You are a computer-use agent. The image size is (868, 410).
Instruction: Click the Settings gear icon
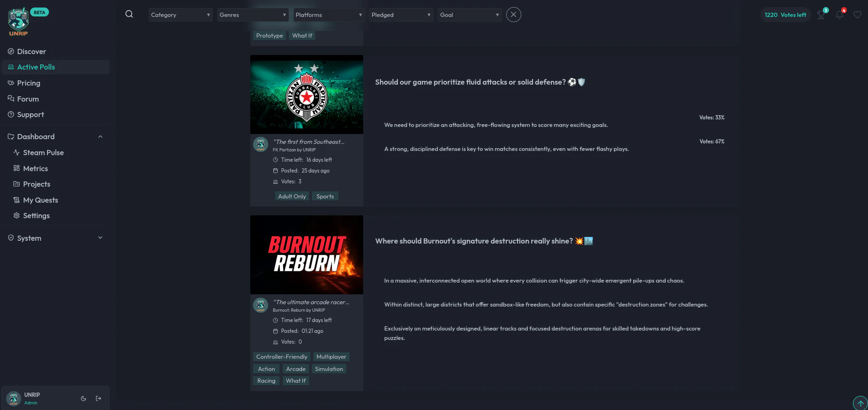point(16,215)
